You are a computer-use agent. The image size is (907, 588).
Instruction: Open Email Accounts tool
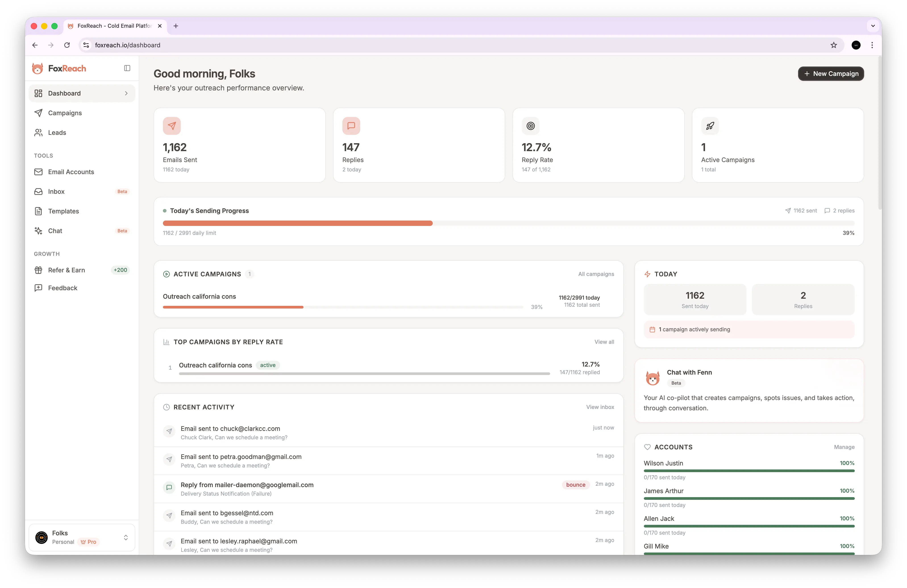82,172
